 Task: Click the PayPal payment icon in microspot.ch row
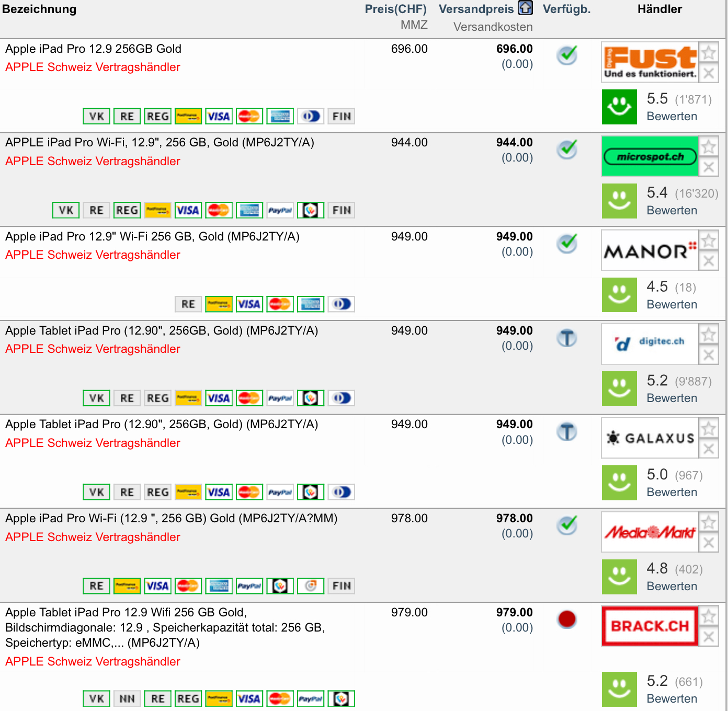[280, 210]
